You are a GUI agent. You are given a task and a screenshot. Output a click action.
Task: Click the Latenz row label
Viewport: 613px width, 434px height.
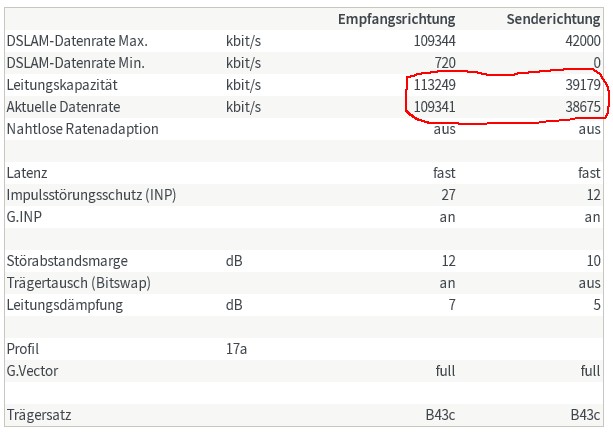point(27,173)
